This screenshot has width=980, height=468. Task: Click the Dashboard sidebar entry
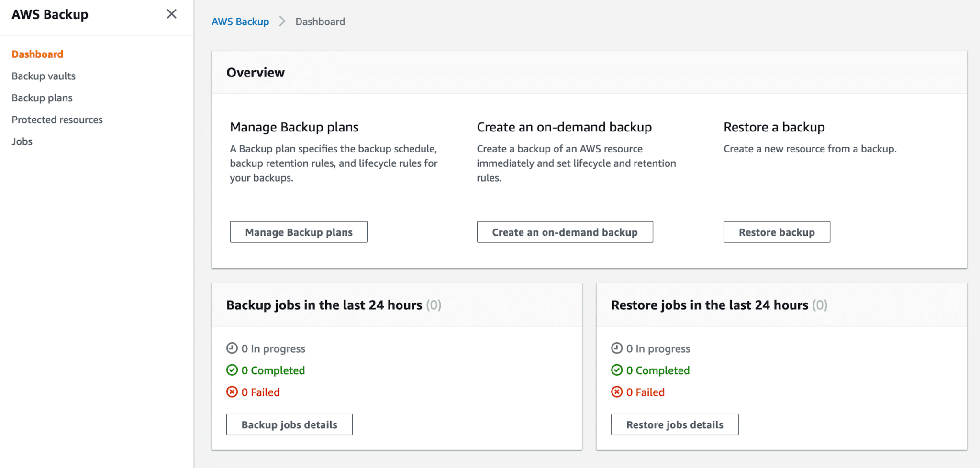coord(37,54)
